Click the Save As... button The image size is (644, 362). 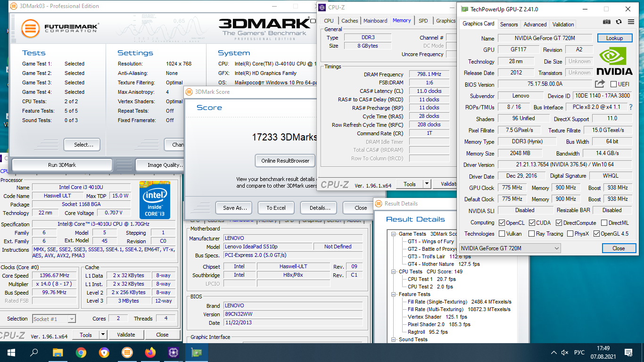pyautogui.click(x=234, y=208)
